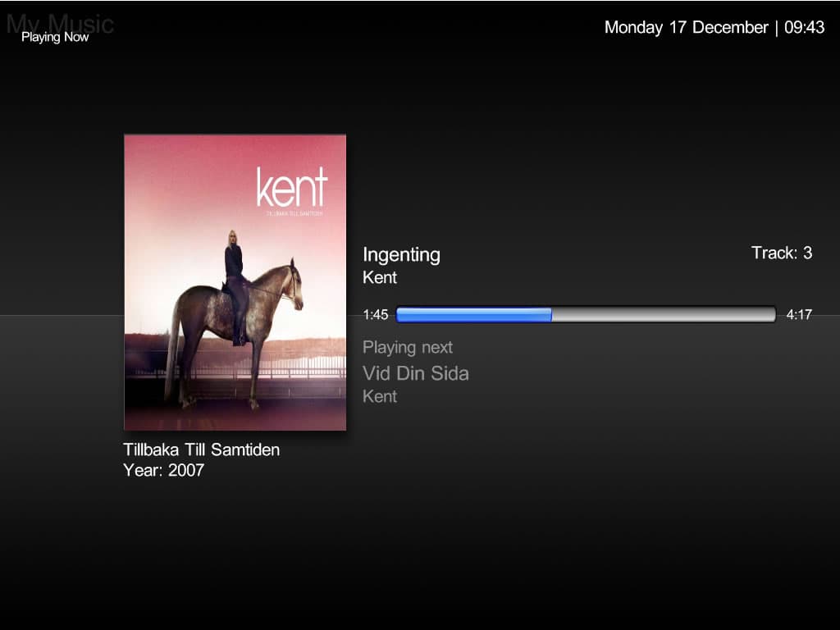Select upcoming song Vid Din Sida
Screen dimensions: 840x630
(x=416, y=373)
